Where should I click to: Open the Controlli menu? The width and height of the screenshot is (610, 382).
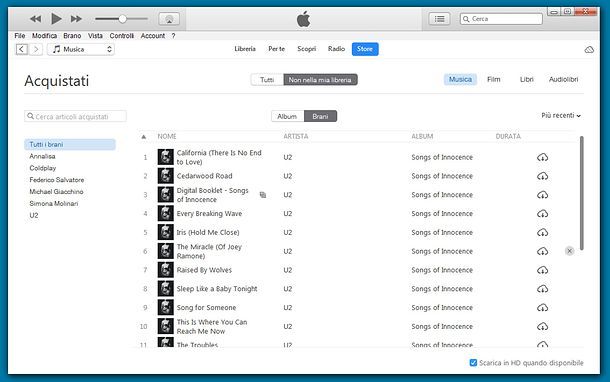[122, 36]
